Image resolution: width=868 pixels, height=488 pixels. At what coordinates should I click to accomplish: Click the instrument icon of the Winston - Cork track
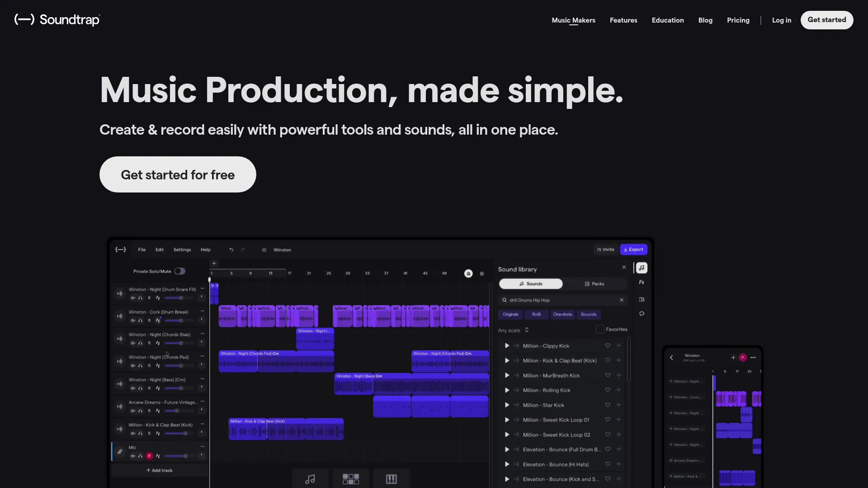pos(120,316)
